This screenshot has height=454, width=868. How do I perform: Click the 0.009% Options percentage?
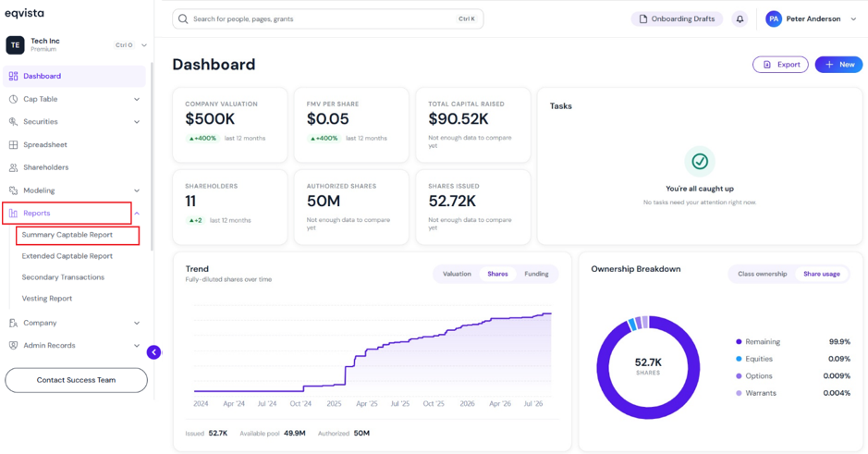pos(837,376)
